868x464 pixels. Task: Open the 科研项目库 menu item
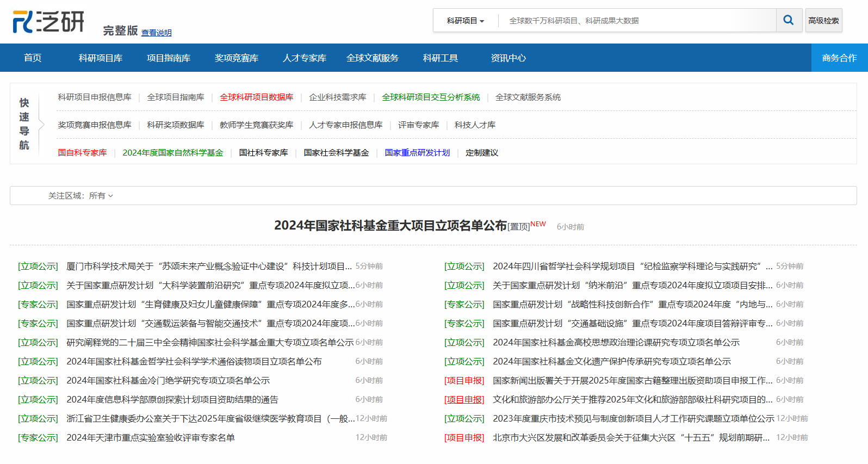pyautogui.click(x=101, y=58)
